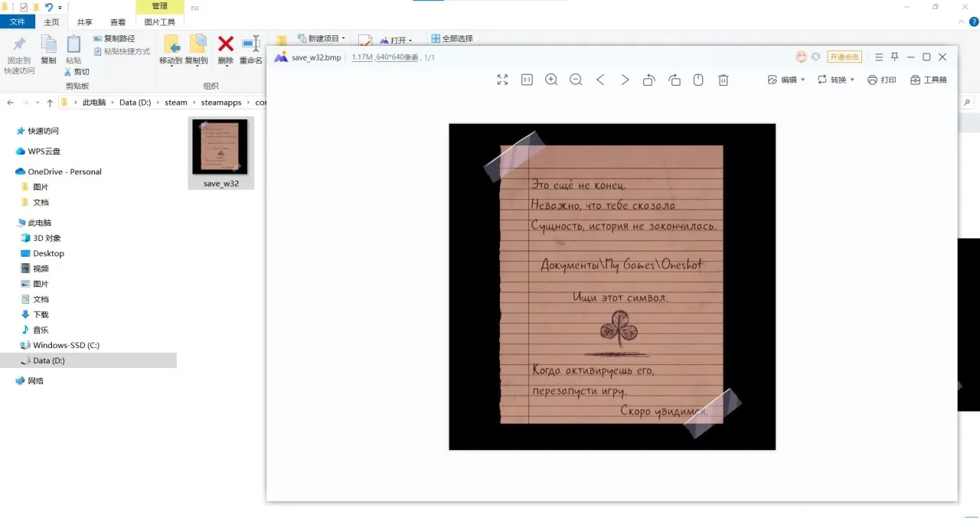
Task: Enter fullscreen view in image viewer
Action: click(502, 80)
